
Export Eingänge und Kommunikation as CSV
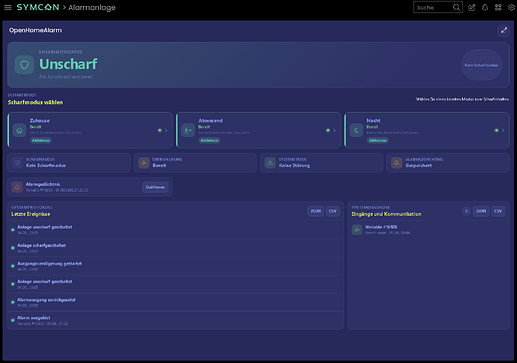point(498,211)
